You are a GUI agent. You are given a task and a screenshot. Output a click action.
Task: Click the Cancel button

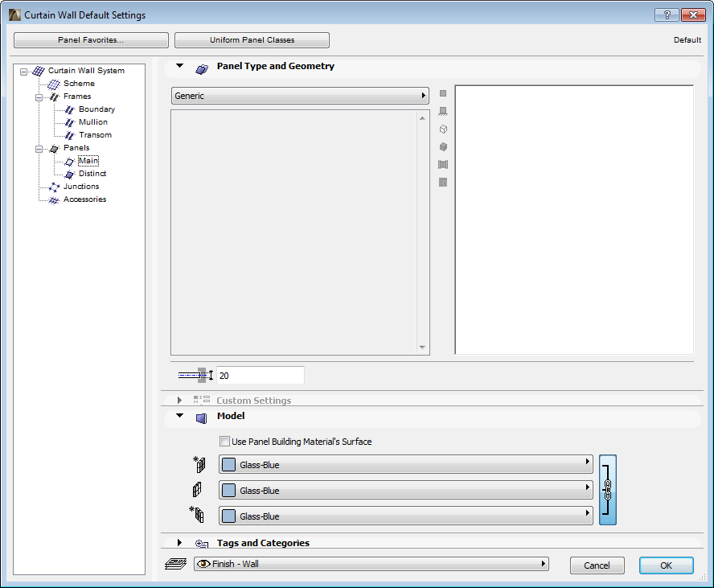point(597,565)
